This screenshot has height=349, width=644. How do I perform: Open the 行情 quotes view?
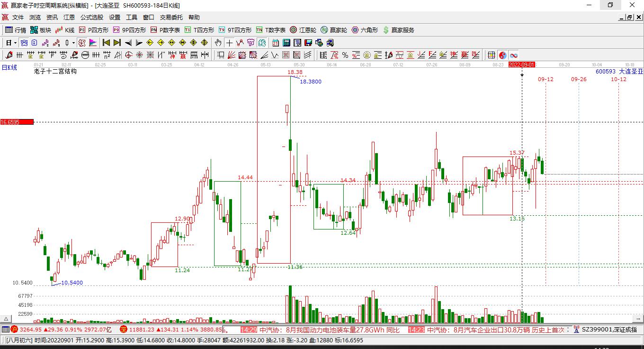tap(16, 30)
